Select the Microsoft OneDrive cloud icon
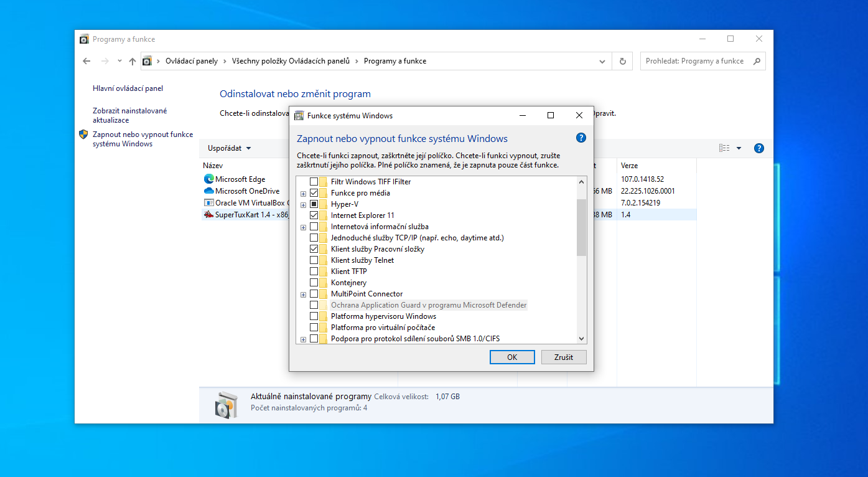868x477 pixels. coord(208,191)
